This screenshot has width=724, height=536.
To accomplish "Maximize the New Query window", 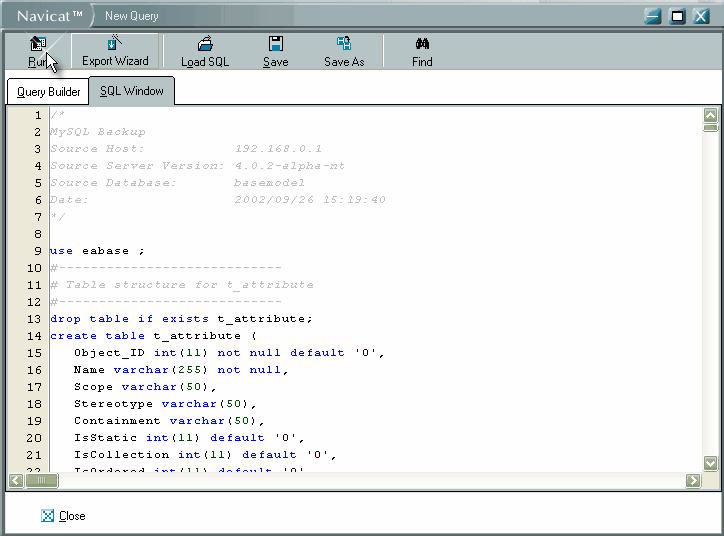I will (677, 16).
